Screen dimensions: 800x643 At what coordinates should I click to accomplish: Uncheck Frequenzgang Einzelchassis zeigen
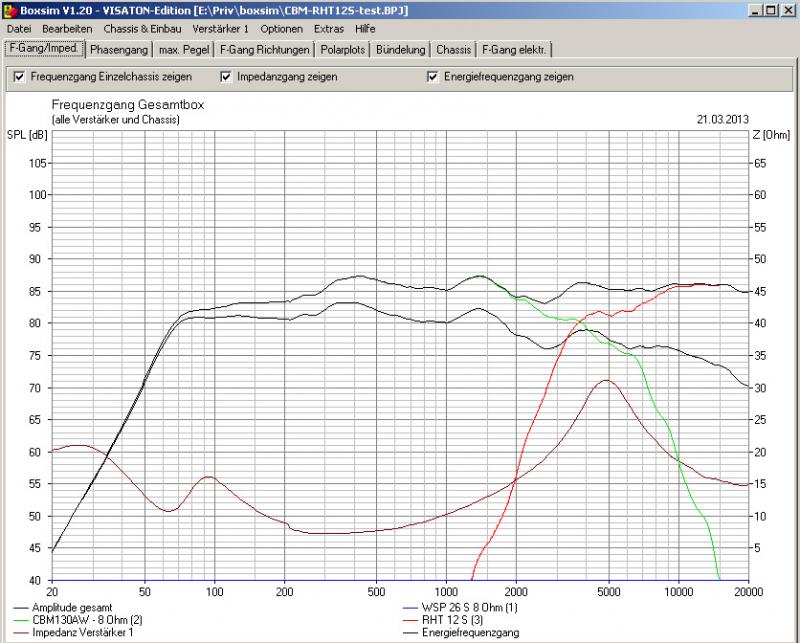[19, 77]
